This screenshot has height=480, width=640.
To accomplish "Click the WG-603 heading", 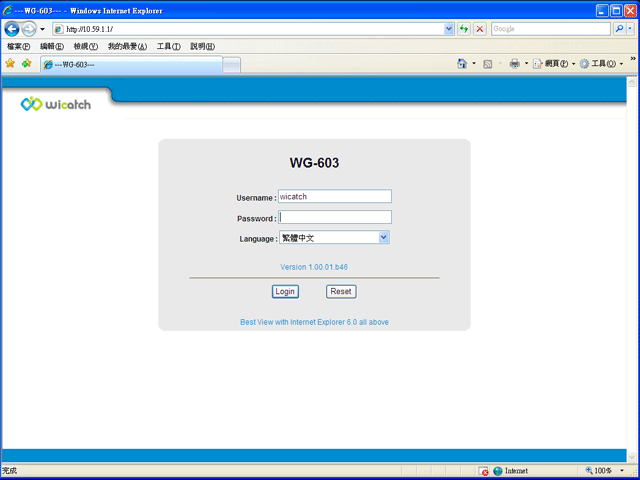I will tap(314, 163).
